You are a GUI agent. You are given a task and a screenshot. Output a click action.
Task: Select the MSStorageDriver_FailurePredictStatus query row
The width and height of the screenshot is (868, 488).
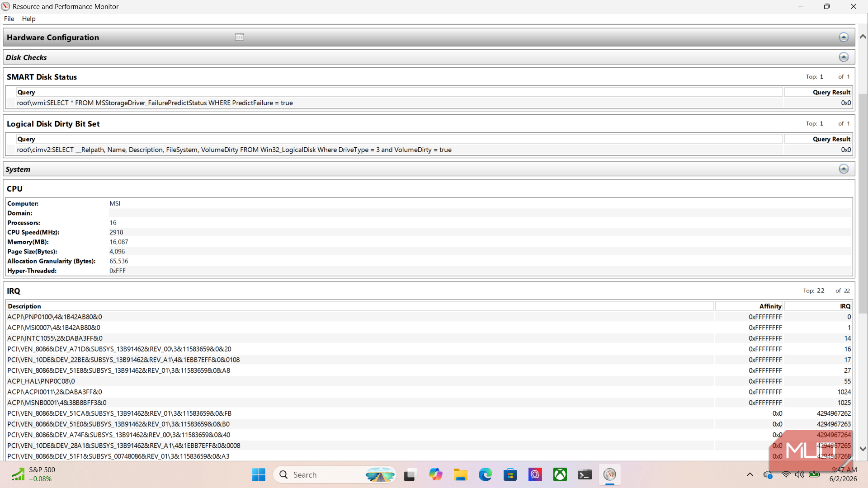(x=429, y=103)
